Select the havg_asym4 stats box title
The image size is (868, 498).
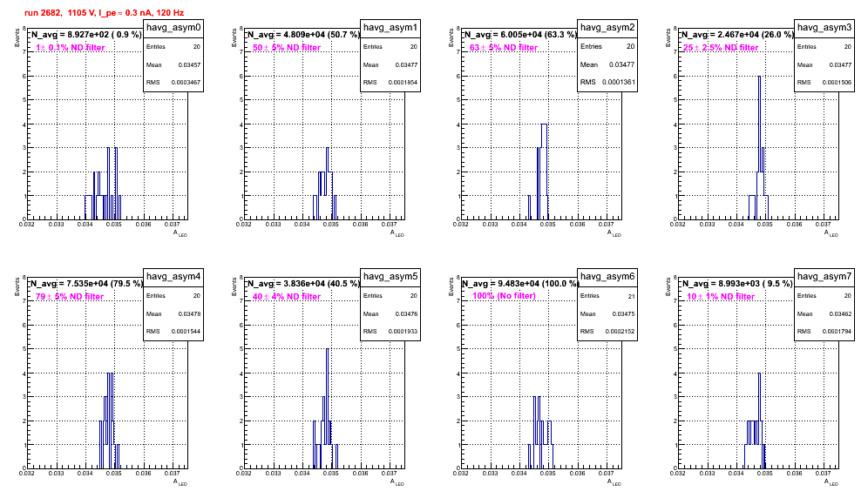click(173, 276)
